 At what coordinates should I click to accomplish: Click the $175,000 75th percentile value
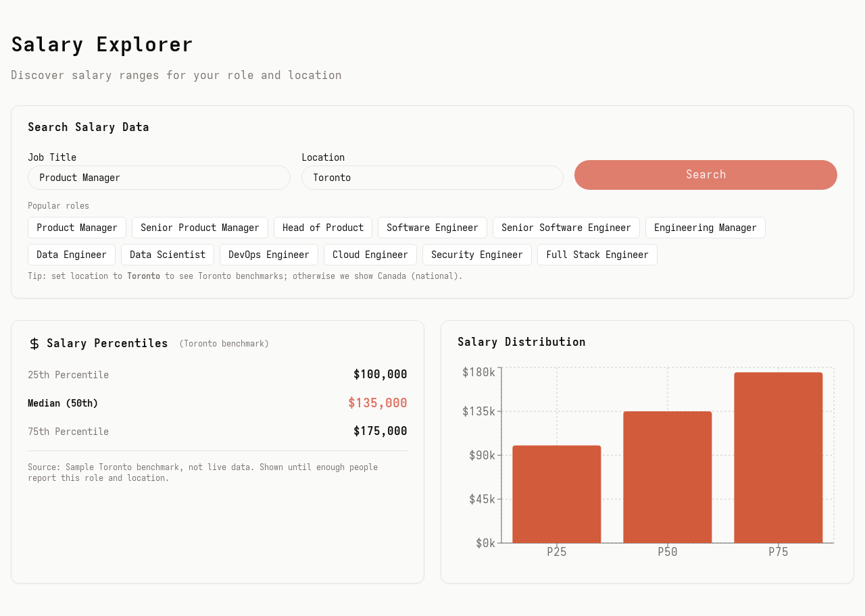380,432
